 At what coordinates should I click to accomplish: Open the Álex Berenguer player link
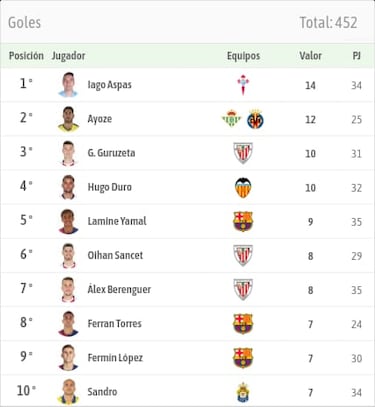119,289
